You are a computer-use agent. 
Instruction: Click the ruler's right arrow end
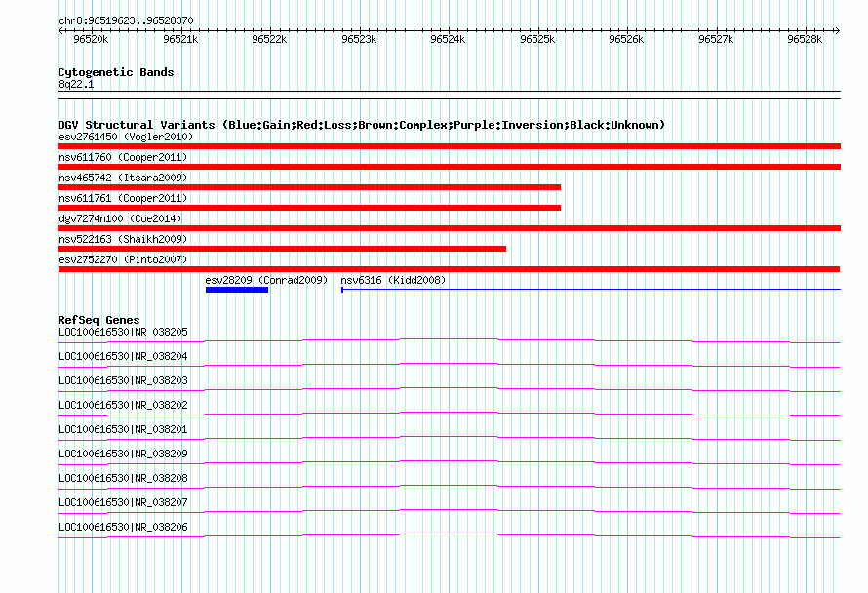click(x=837, y=31)
